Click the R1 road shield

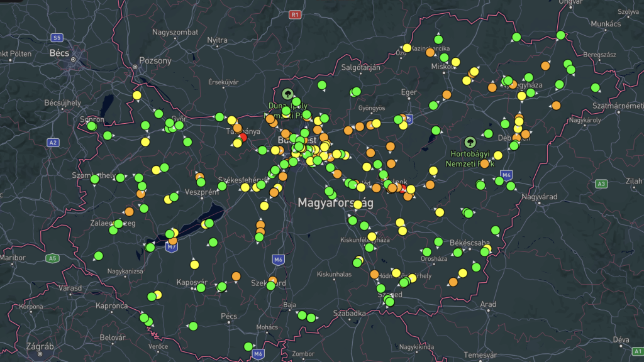(295, 14)
